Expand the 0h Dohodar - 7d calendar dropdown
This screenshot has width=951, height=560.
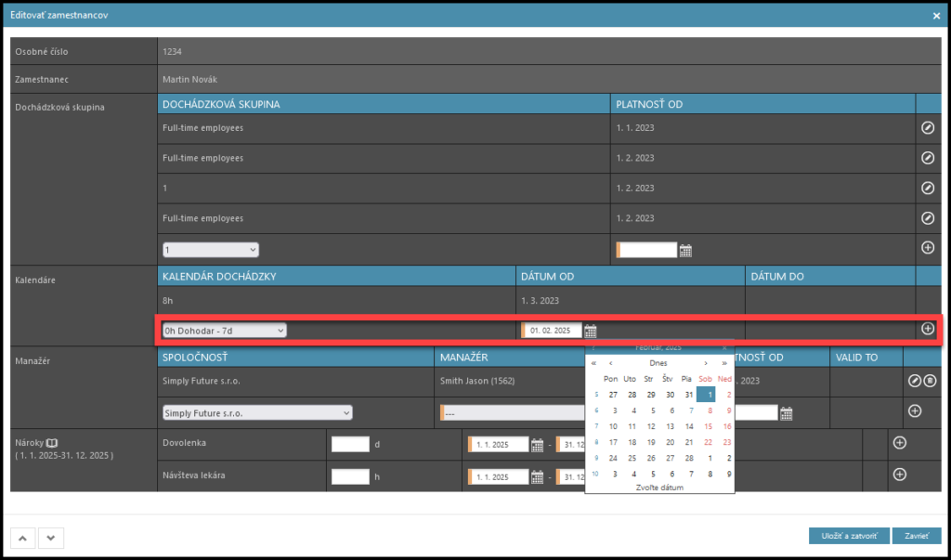coord(224,330)
